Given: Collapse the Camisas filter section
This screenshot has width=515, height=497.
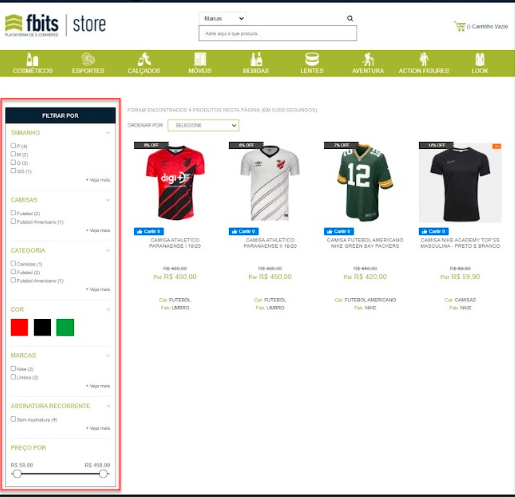Looking at the screenshot, I should (108, 200).
